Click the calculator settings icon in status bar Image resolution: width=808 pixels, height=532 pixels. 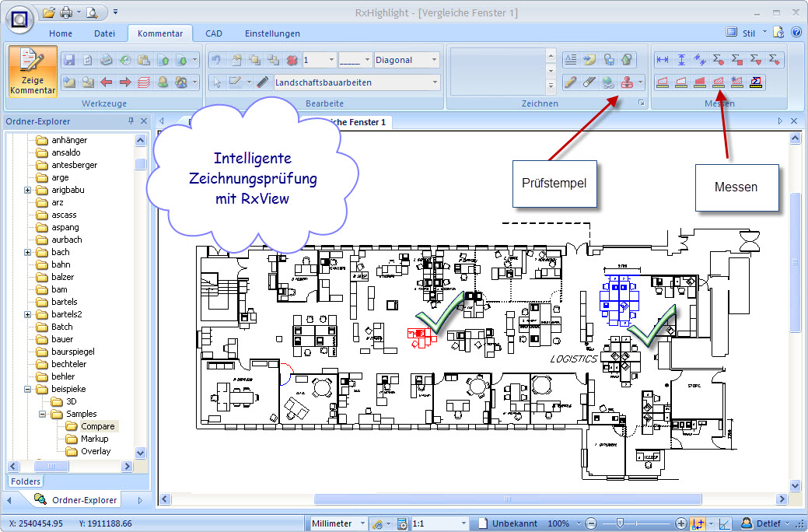click(402, 523)
